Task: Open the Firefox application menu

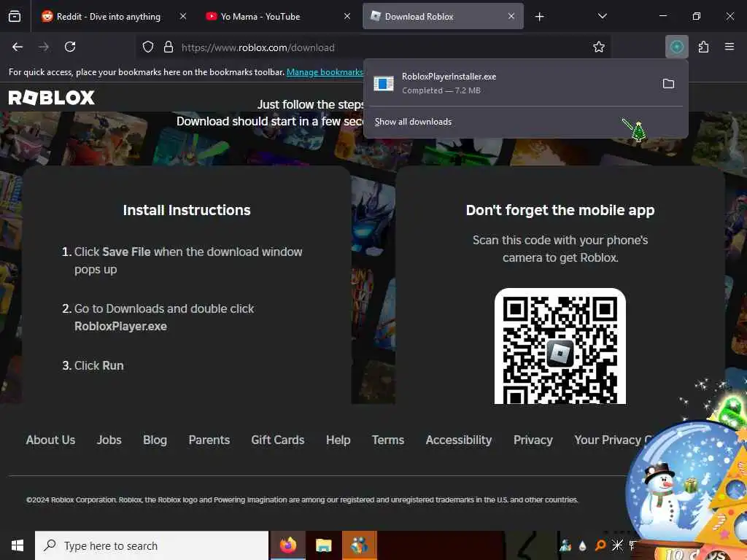Action: 729,47
